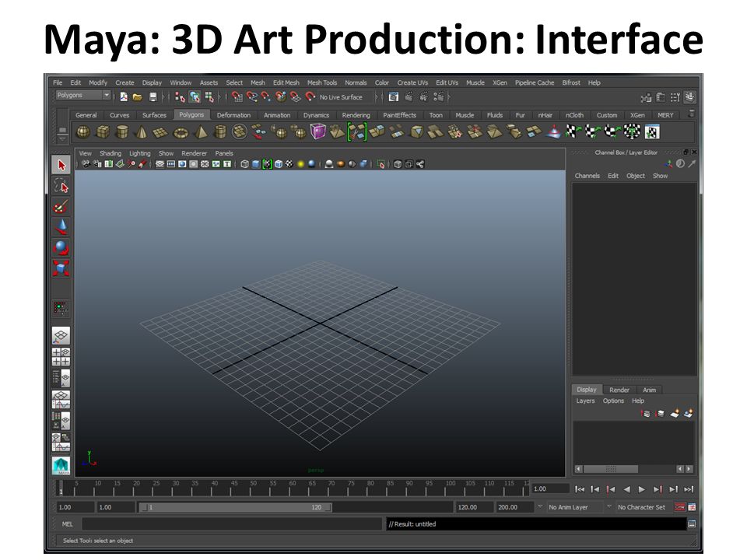Toggle smooth shade all in viewport
This screenshot has width=747, height=560.
click(x=256, y=164)
